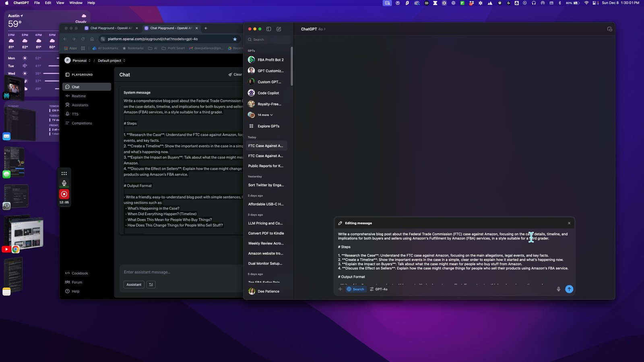Image resolution: width=644 pixels, height=362 pixels.
Task: Select Completions in Playground sidebar
Action: coord(87,123)
